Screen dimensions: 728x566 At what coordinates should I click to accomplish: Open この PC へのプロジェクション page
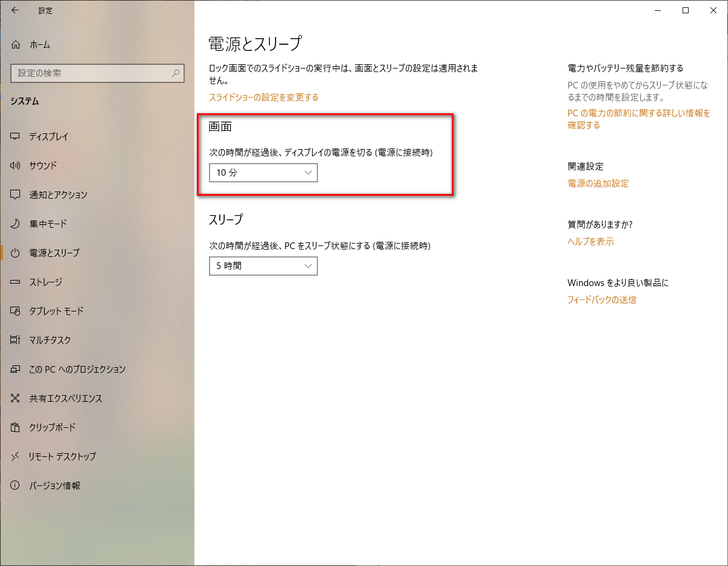pos(77,370)
